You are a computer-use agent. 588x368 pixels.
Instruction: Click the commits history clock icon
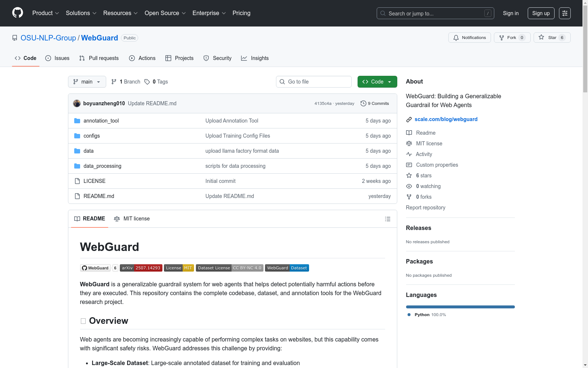tap(363, 103)
